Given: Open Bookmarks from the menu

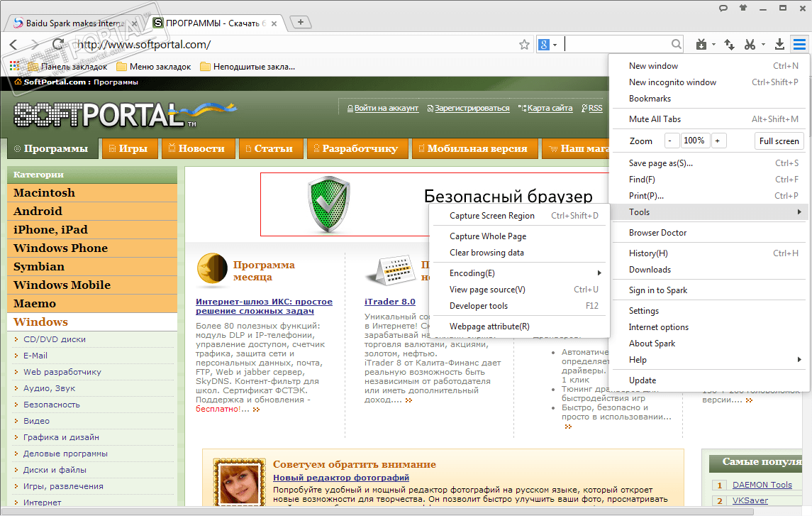Looking at the screenshot, I should click(x=709, y=99).
